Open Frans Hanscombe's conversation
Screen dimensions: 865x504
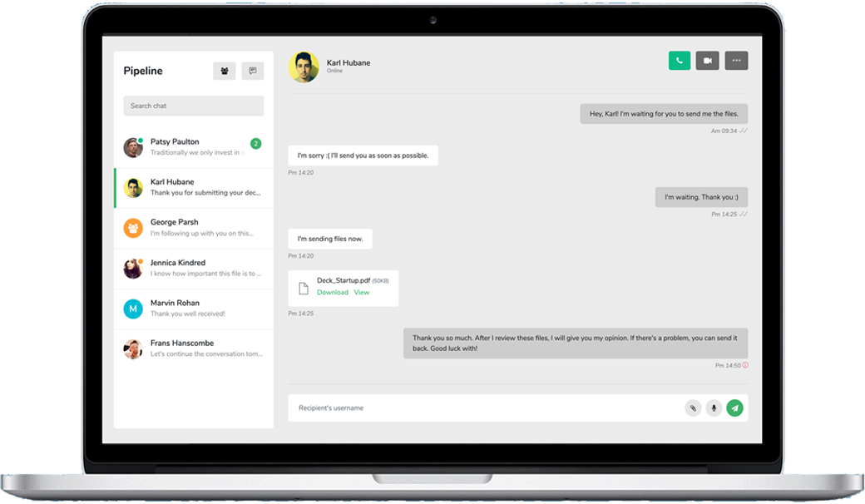click(194, 349)
